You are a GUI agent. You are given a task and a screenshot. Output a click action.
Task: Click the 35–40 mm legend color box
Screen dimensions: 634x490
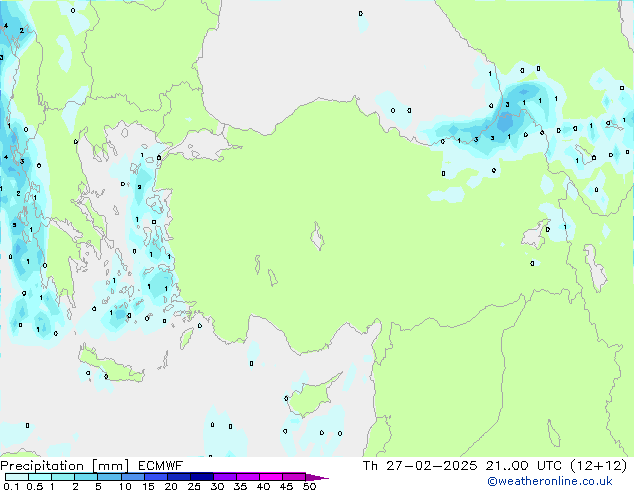tap(248, 477)
